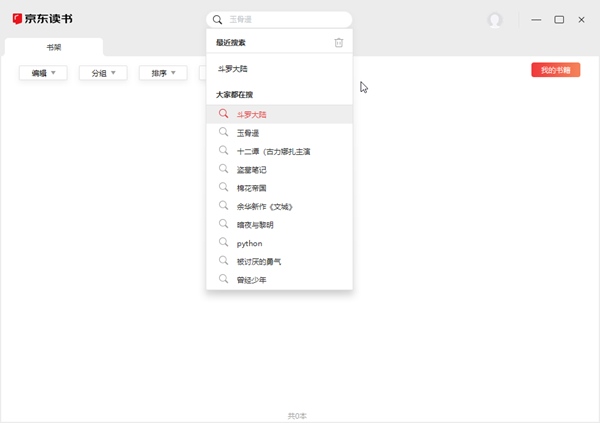Choose trending search 盗墓笔记
The width and height of the screenshot is (600, 423).
(279, 170)
